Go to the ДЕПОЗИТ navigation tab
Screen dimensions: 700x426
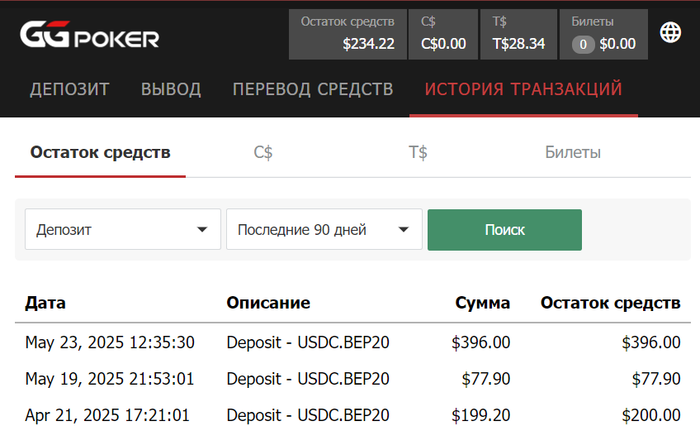[x=70, y=89]
